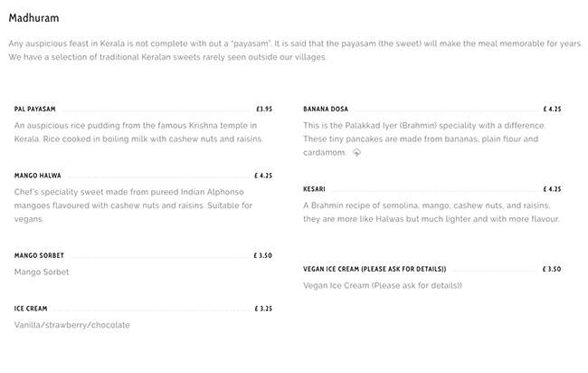This screenshot has width=588, height=373.
Task: Click the Kesari Brahmin recipe description
Action: coord(431,213)
